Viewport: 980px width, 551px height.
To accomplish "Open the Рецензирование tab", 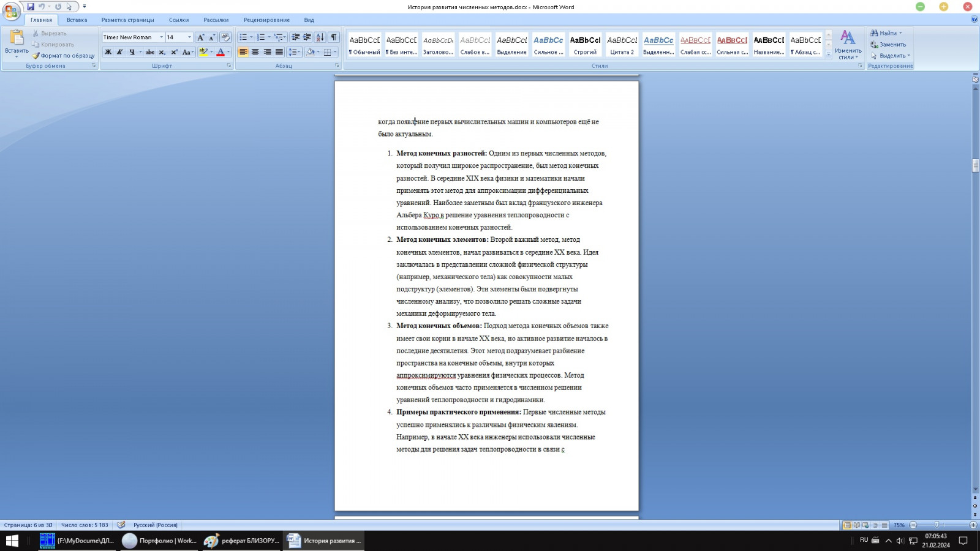I will (266, 20).
